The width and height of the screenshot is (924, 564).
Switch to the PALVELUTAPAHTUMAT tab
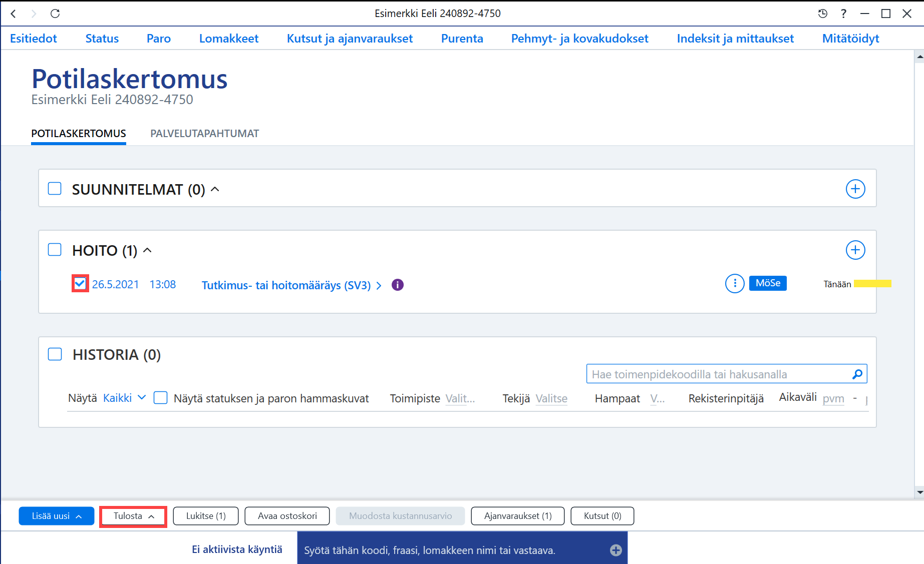coord(204,134)
